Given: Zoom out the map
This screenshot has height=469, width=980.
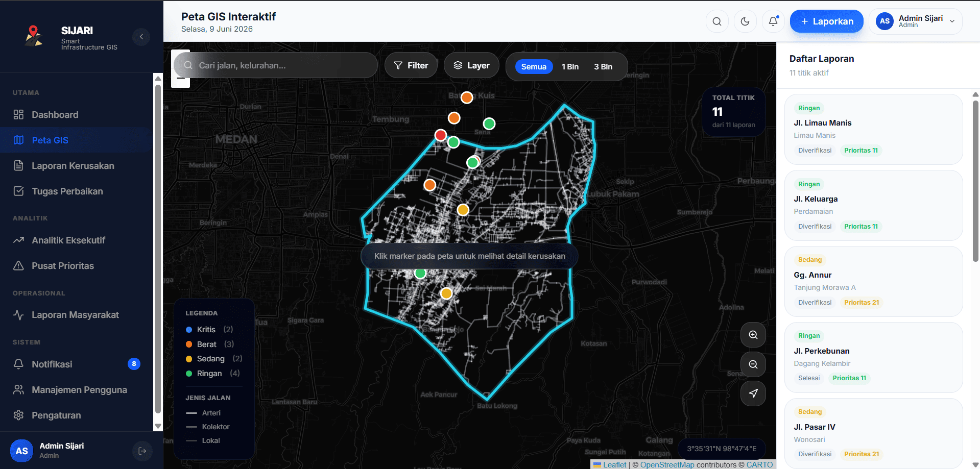Looking at the screenshot, I should (753, 364).
